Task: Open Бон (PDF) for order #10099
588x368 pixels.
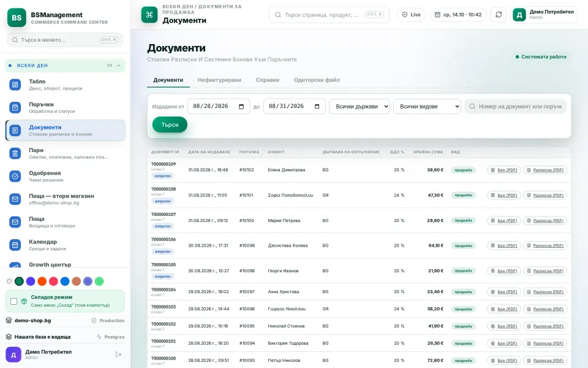Action: [x=503, y=245]
